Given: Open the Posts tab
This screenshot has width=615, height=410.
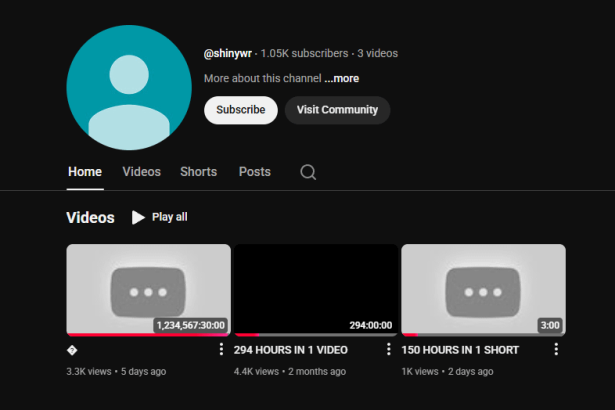Looking at the screenshot, I should click(x=254, y=172).
